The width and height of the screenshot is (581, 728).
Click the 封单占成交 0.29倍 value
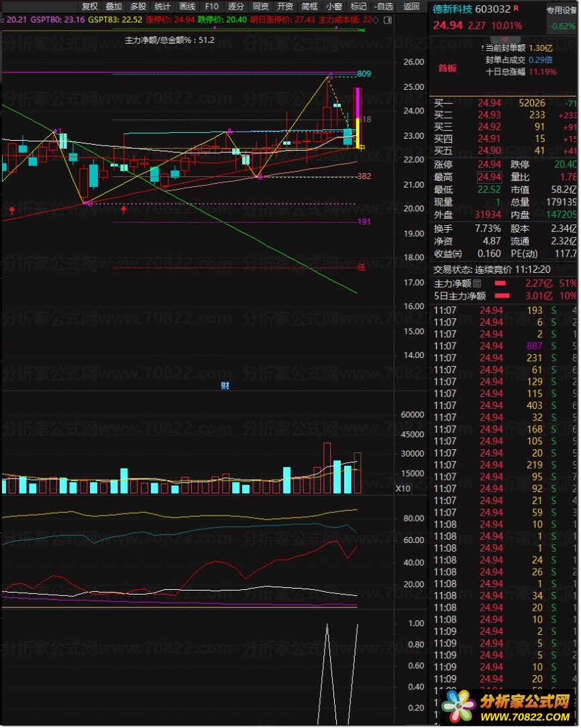(x=541, y=60)
